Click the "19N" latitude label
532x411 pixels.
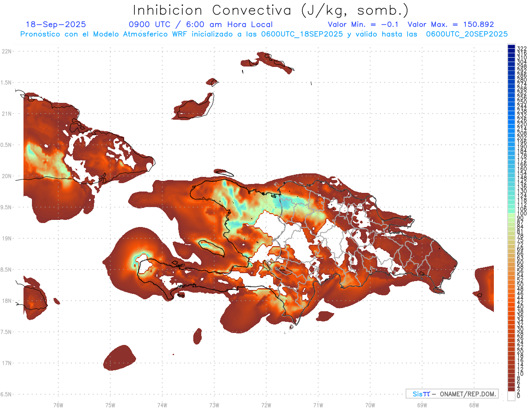[x=6, y=238]
